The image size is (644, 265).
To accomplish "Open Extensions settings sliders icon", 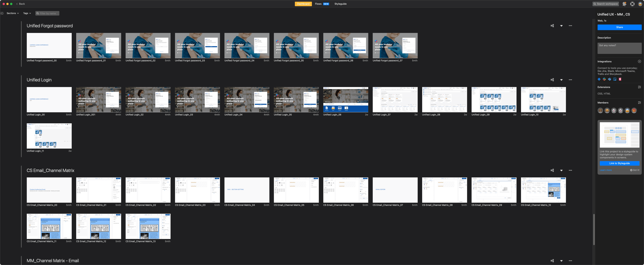I will tap(639, 87).
